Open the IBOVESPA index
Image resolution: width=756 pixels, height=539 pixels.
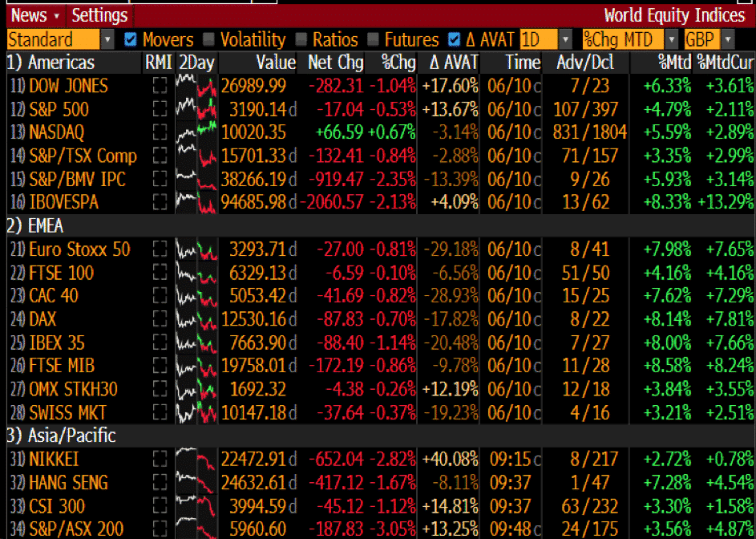63,202
